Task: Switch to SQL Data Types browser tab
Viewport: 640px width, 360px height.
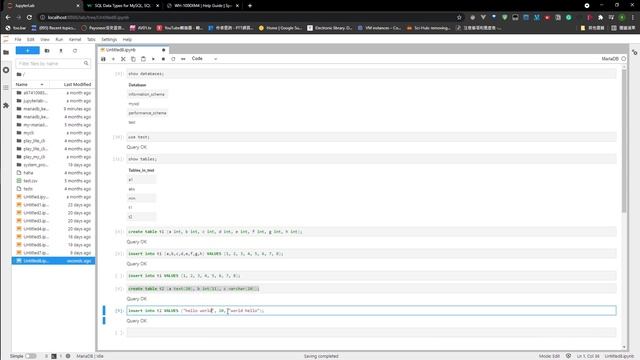Action: pyautogui.click(x=122, y=6)
